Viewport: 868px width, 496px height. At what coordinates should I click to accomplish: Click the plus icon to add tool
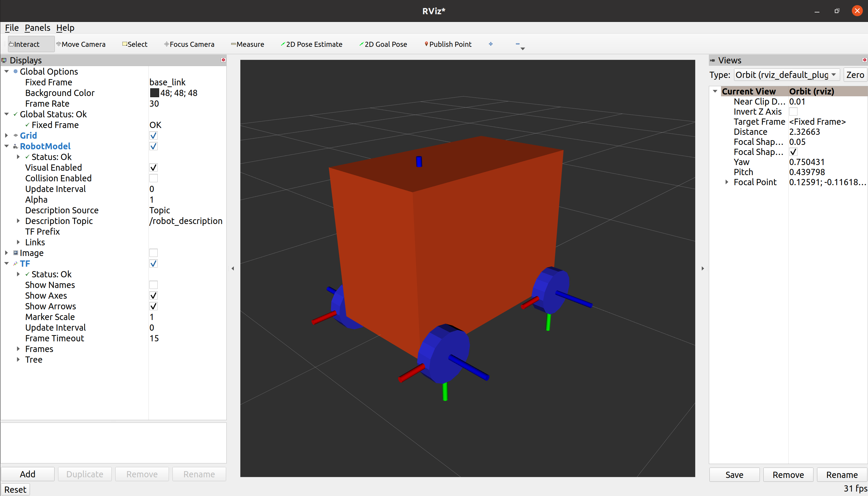(x=490, y=44)
